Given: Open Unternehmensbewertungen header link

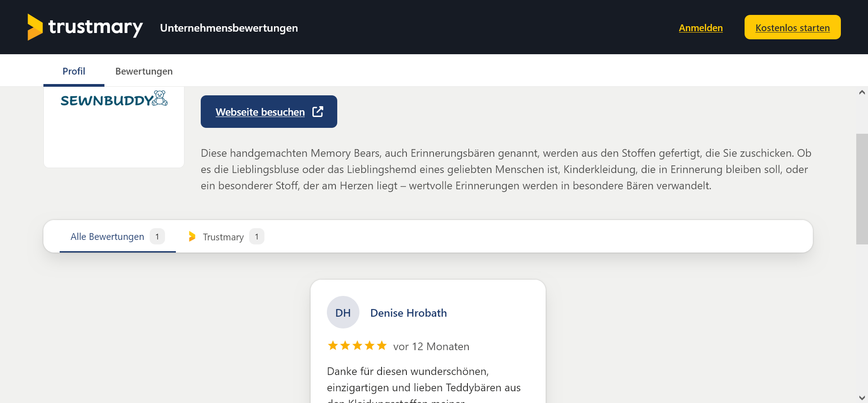Looking at the screenshot, I should tap(229, 28).
